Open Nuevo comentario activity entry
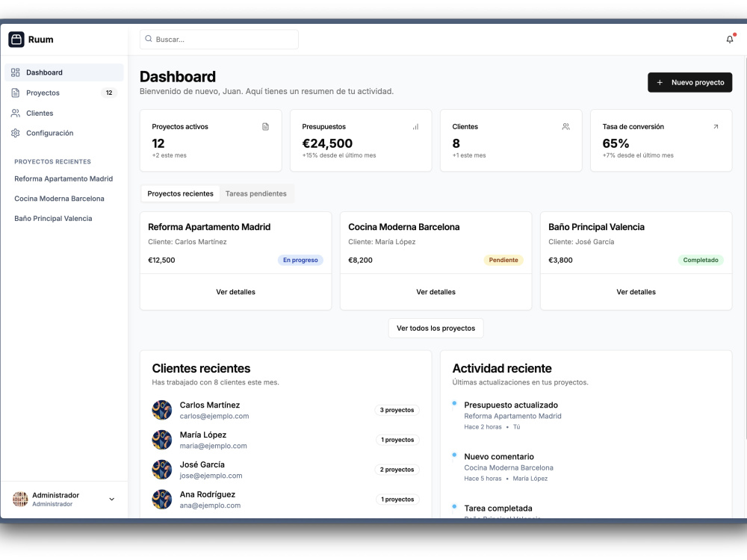 tap(499, 457)
